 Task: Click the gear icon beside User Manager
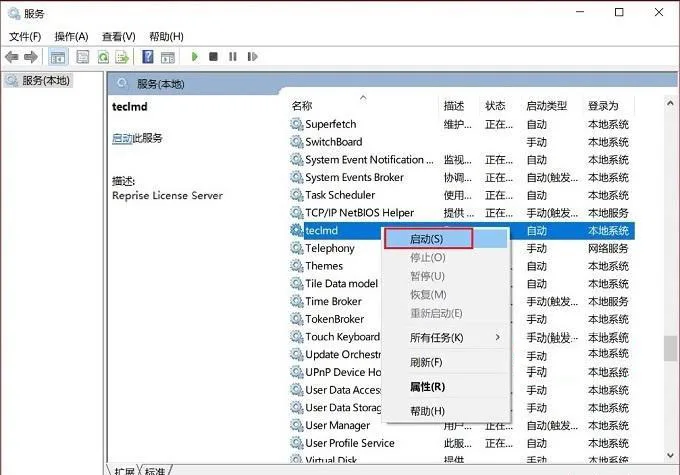[x=297, y=425]
